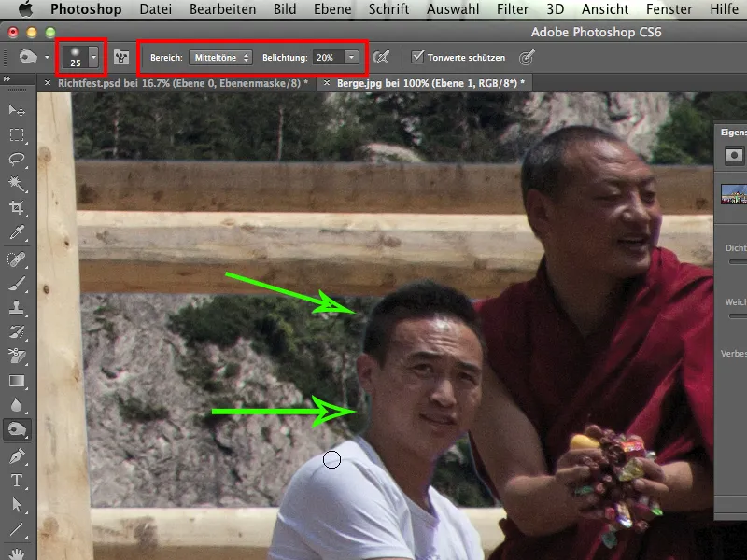Viewport: 747px width, 560px height.
Task: Open the brush preset picker arrow
Action: [94, 58]
